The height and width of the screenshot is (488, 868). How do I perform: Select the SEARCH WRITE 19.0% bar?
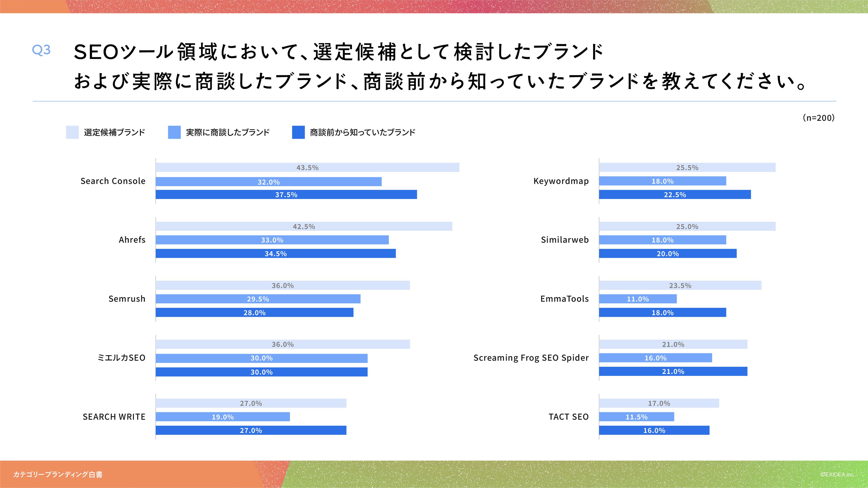tap(222, 417)
